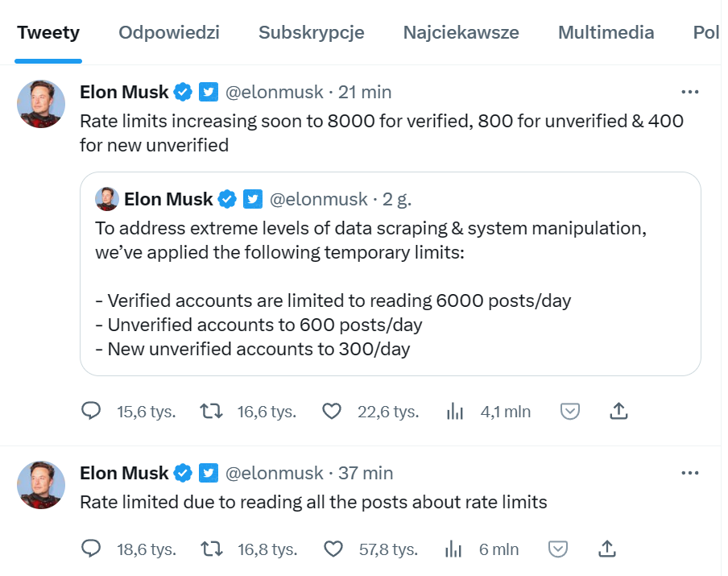Viewport: 728px width, 576px height.
Task: Like the tweet with 22,6 tys. likes
Action: click(332, 412)
